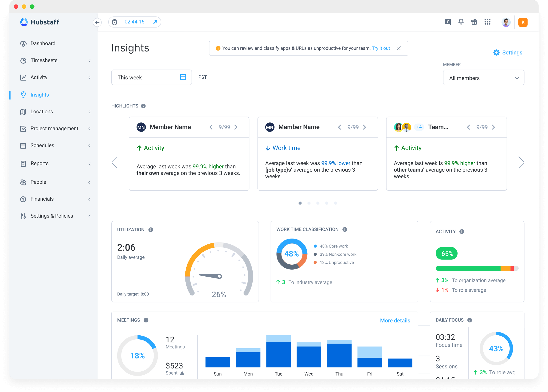Click the Dashboard icon in sidebar
548x392 pixels.
pos(23,43)
